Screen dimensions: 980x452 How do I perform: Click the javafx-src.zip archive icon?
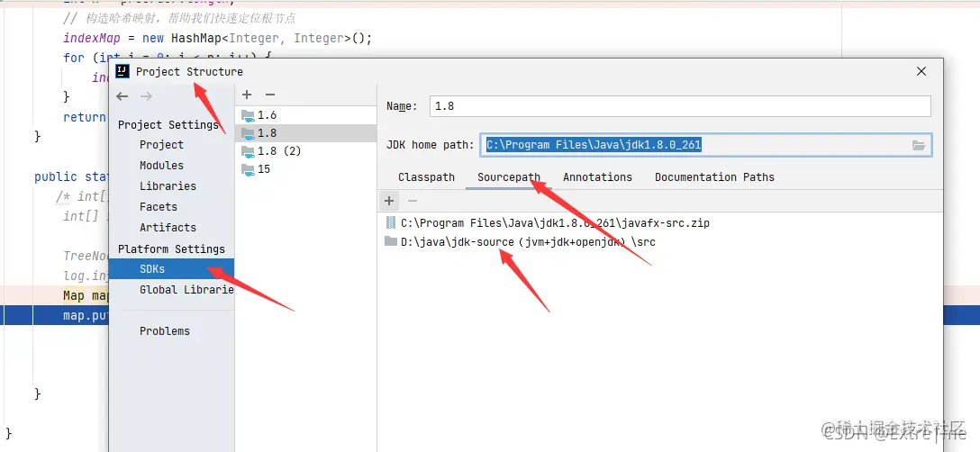(391, 222)
